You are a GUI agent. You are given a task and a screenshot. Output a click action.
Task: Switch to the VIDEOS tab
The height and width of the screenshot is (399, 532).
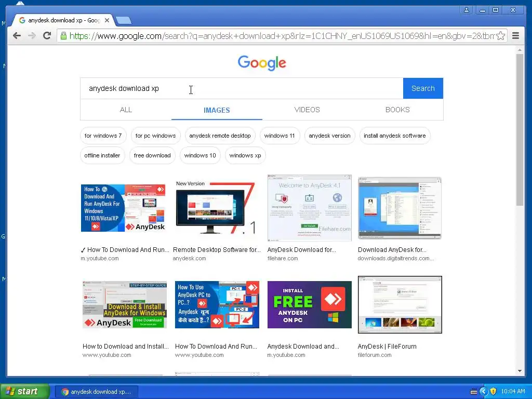click(x=307, y=110)
